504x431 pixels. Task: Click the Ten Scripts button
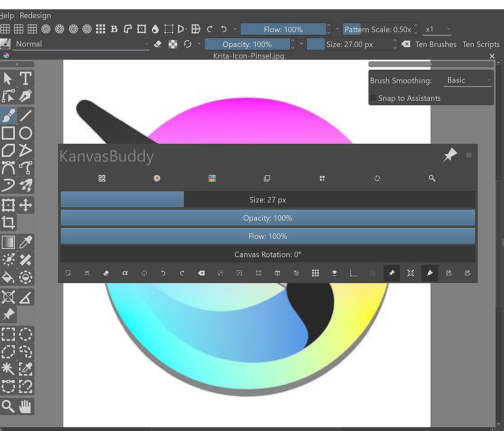pyautogui.click(x=480, y=44)
